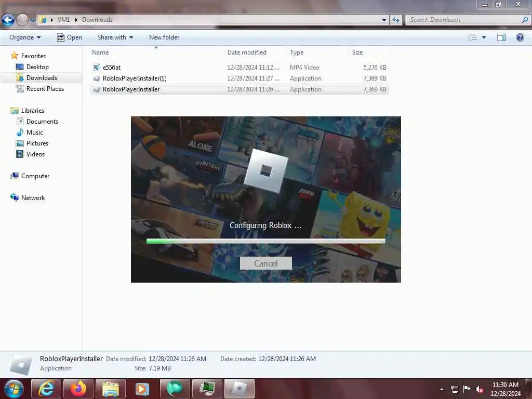Screen dimensions: 532x399
Task: Click the Open toolbar button
Action: (70, 37)
